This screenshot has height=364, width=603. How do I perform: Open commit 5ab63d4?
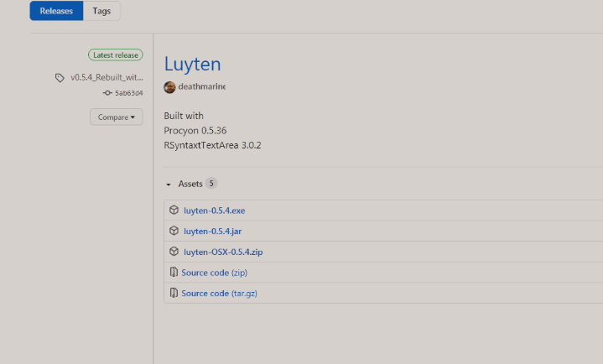tap(129, 93)
